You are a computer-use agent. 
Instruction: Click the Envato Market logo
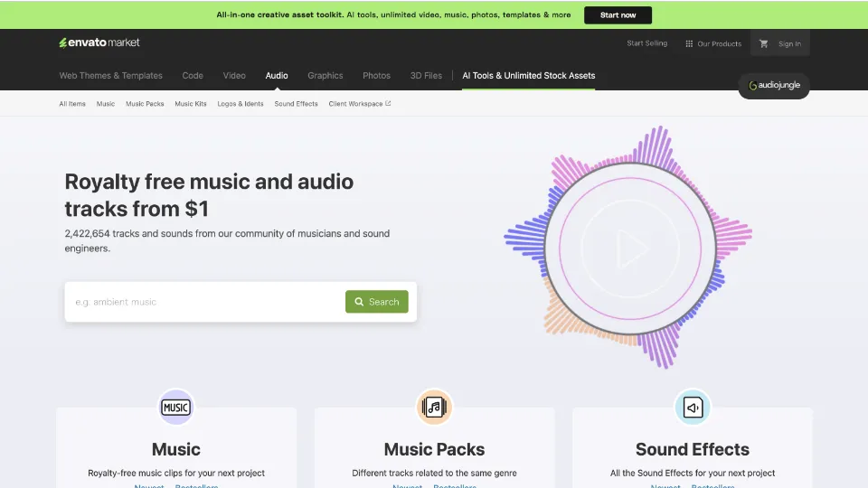(99, 42)
